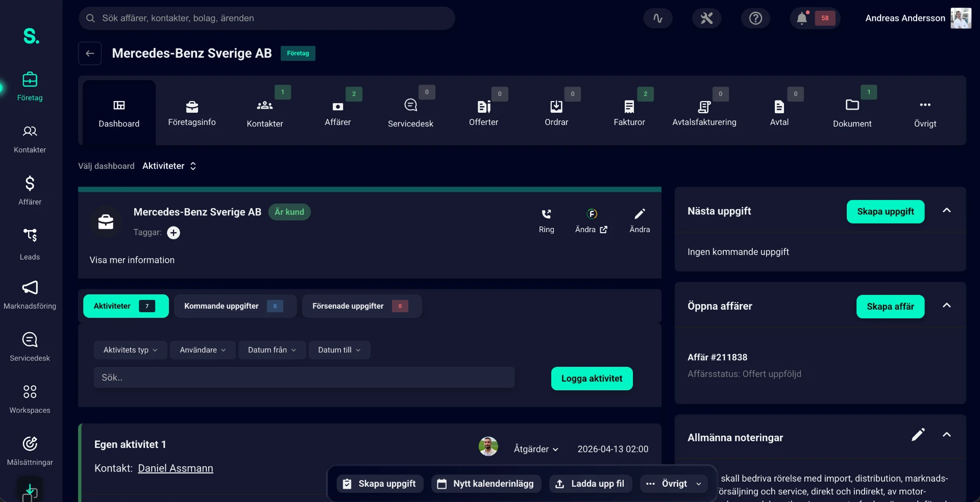Open the Övrigt dropdown in bottom toolbar
Screen dimensions: 980x502
(674, 484)
